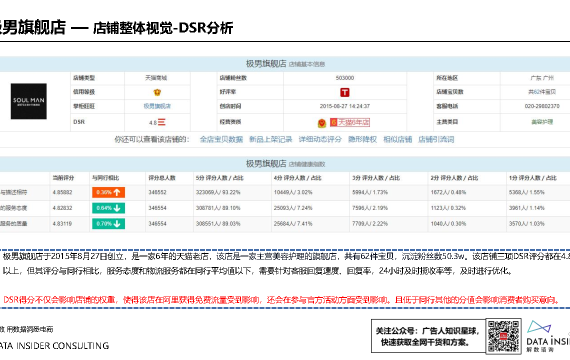The image size is (570, 360).
Task: Select the current score 4.82832
Action: (x=63, y=208)
